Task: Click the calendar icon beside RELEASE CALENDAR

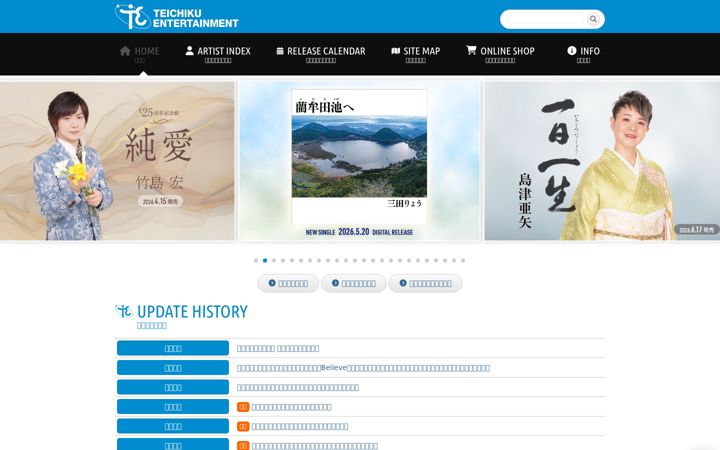Action: [280, 51]
